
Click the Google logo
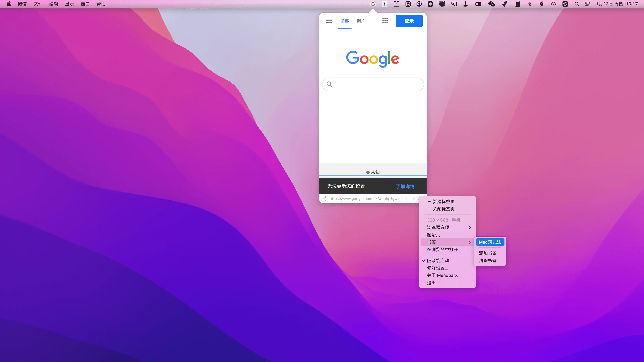tap(372, 59)
